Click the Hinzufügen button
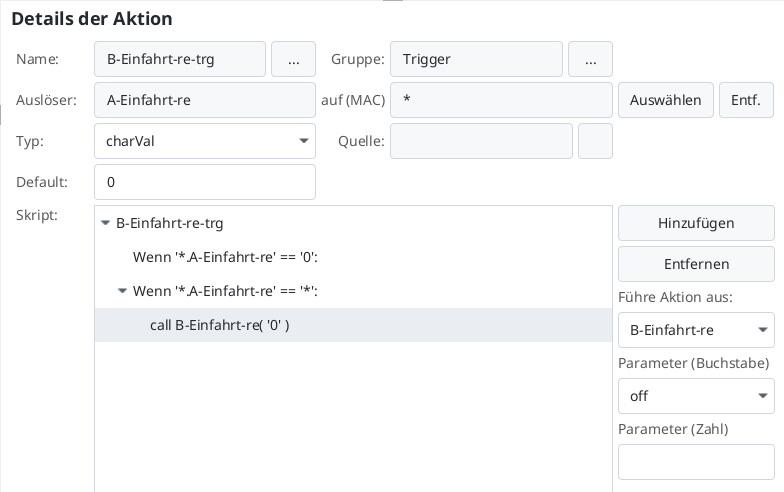The height and width of the screenshot is (492, 784). (696, 223)
